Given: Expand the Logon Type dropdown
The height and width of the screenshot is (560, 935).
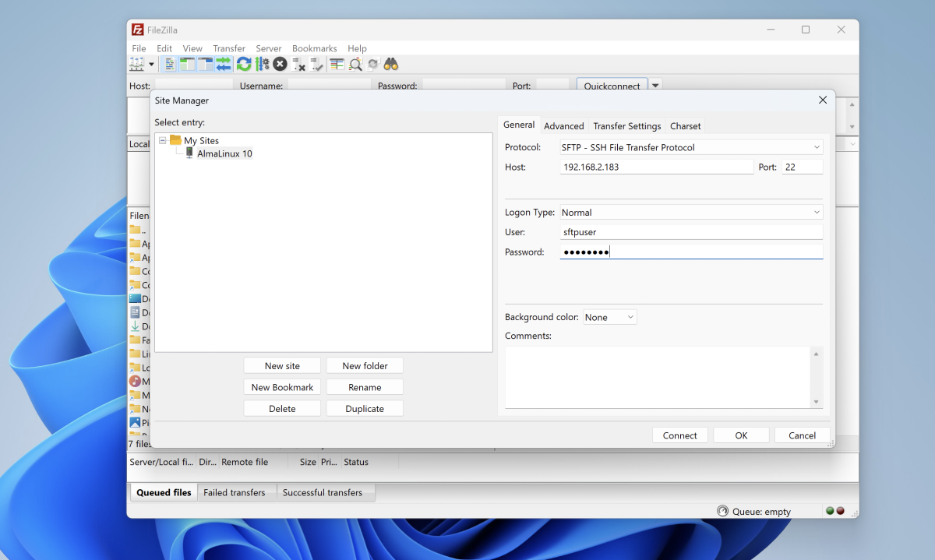Looking at the screenshot, I should click(x=691, y=212).
